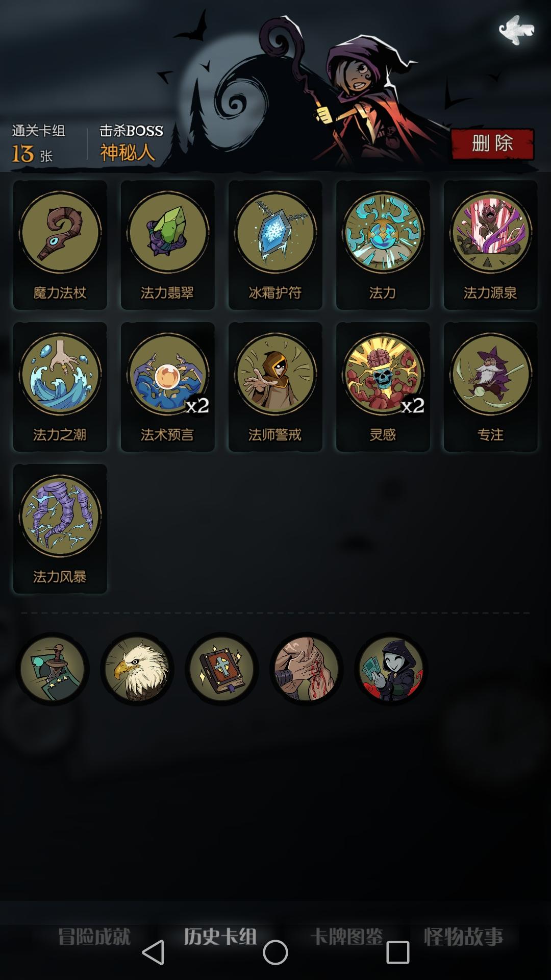Image resolution: width=551 pixels, height=980 pixels.
Task: Delete this deck with 删除 button
Action: coord(492,144)
